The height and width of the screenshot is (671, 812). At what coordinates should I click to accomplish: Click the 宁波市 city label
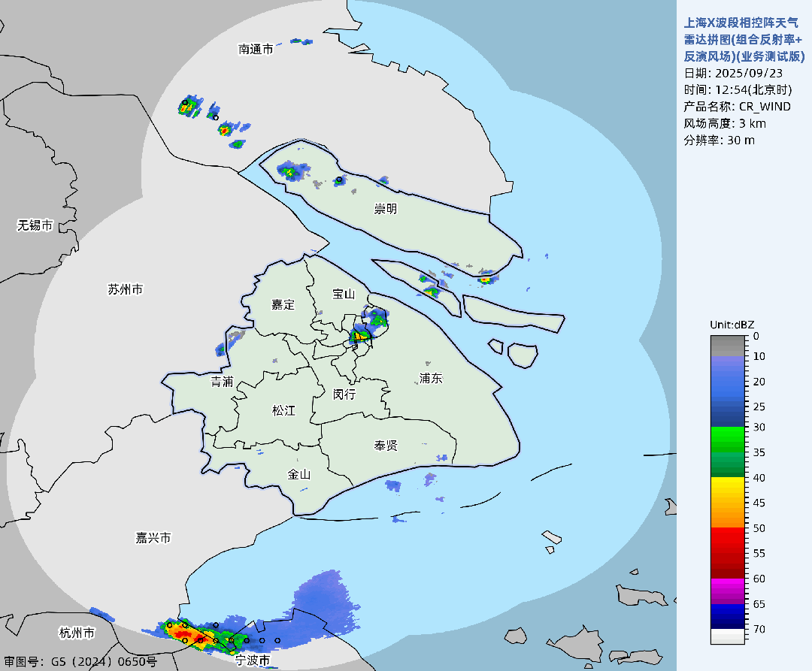[x=253, y=660]
